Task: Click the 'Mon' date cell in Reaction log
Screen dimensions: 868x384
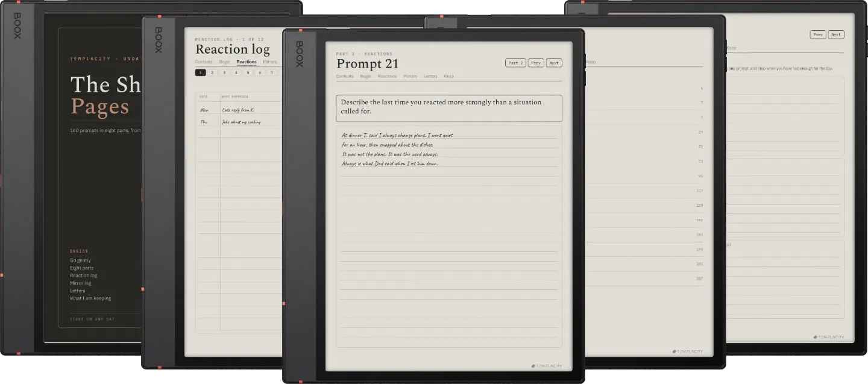Action: coord(204,110)
